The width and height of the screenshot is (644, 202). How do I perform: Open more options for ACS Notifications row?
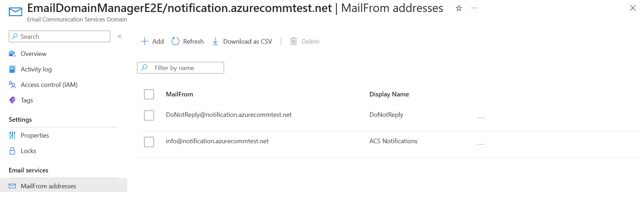click(481, 144)
